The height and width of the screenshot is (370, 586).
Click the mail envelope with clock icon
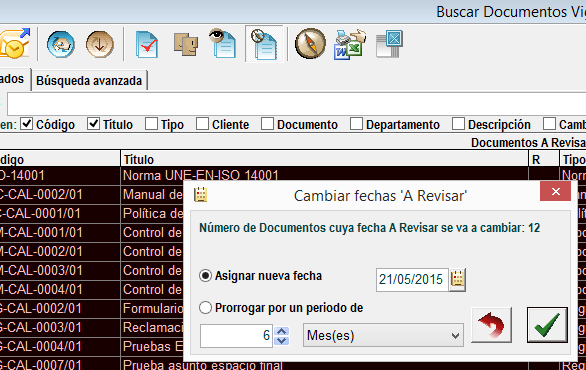(x=15, y=44)
